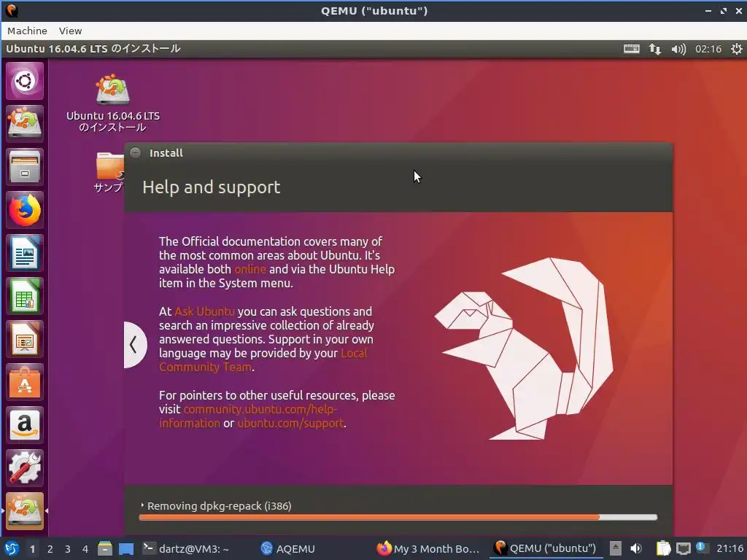The width and height of the screenshot is (747, 560).
Task: Click the 02:16 clock in the Ubuntu panel
Action: tap(708, 49)
